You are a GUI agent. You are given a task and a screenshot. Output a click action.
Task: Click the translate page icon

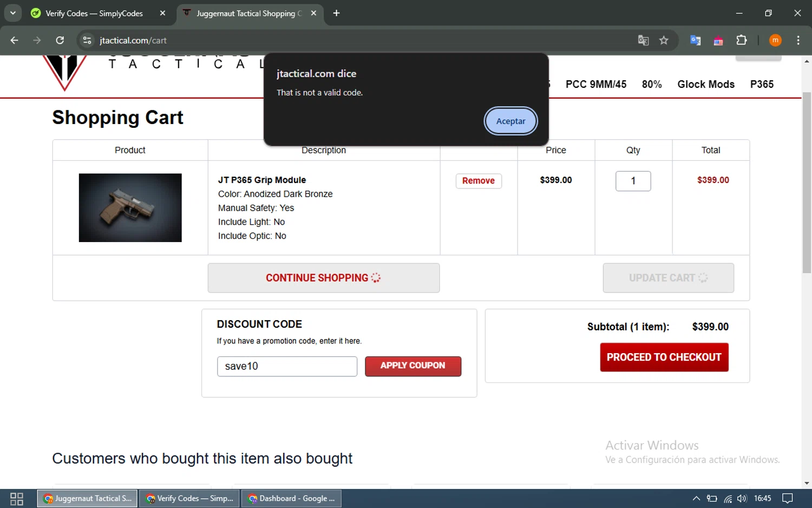(643, 40)
